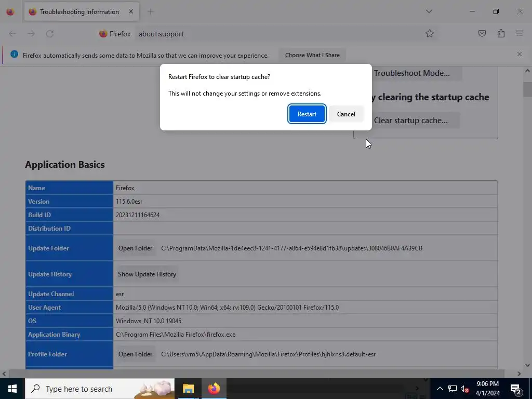Click the Update Channel value esr

pos(120,294)
